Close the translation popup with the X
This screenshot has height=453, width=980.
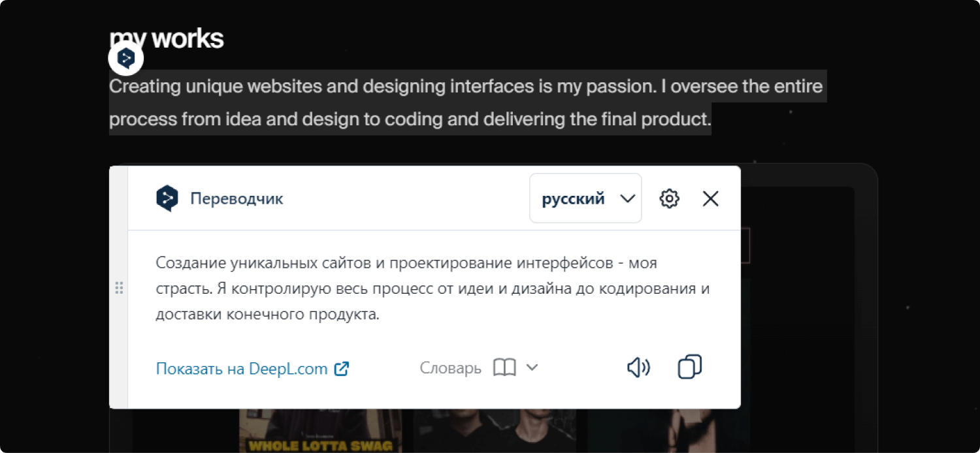710,198
